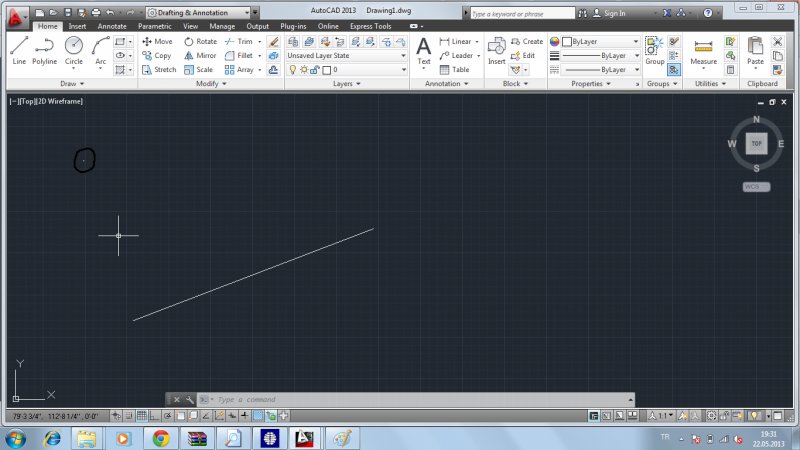Click the WCS button under ViewCube
Screen dimensions: 800x450
tap(756, 187)
